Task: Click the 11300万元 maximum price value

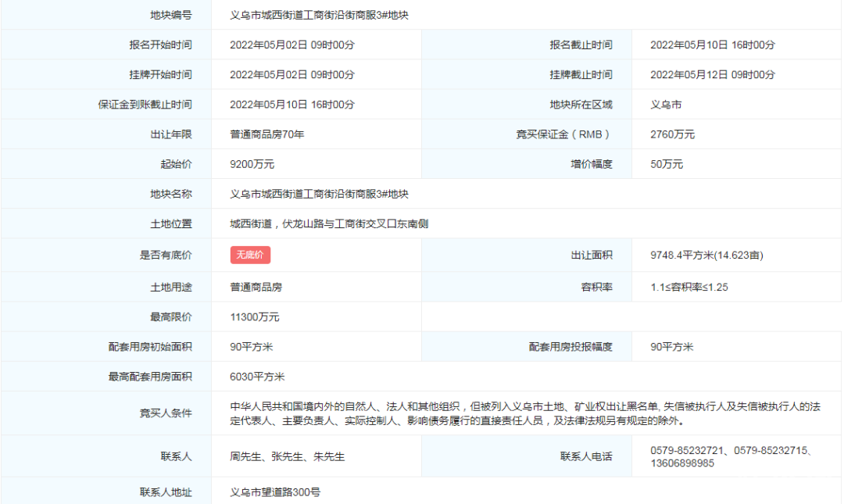Action: [x=254, y=317]
